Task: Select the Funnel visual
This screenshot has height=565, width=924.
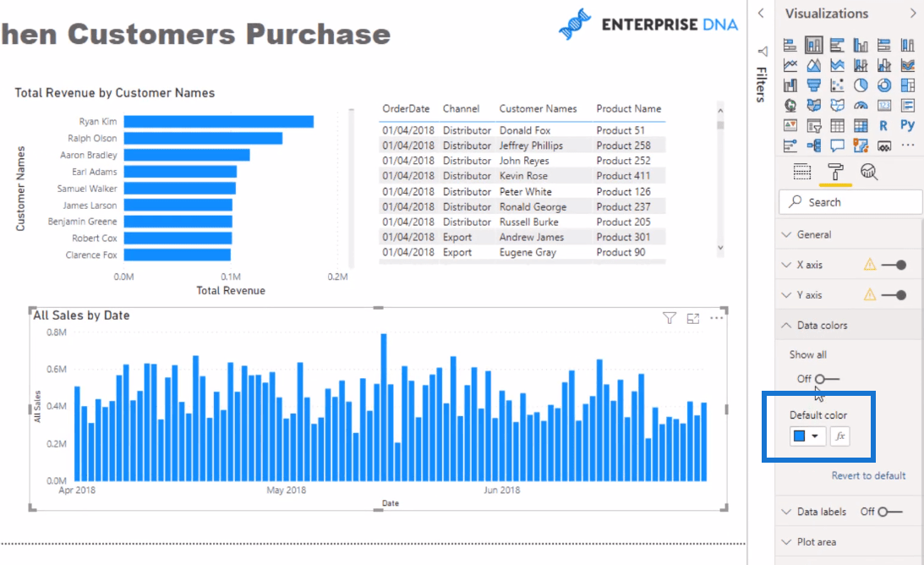Action: tap(814, 85)
